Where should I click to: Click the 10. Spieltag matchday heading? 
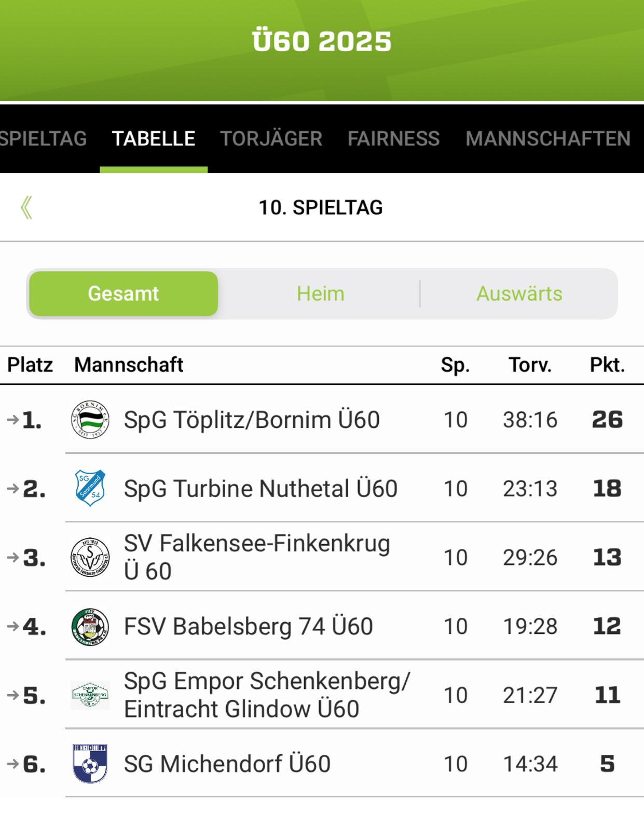321,208
